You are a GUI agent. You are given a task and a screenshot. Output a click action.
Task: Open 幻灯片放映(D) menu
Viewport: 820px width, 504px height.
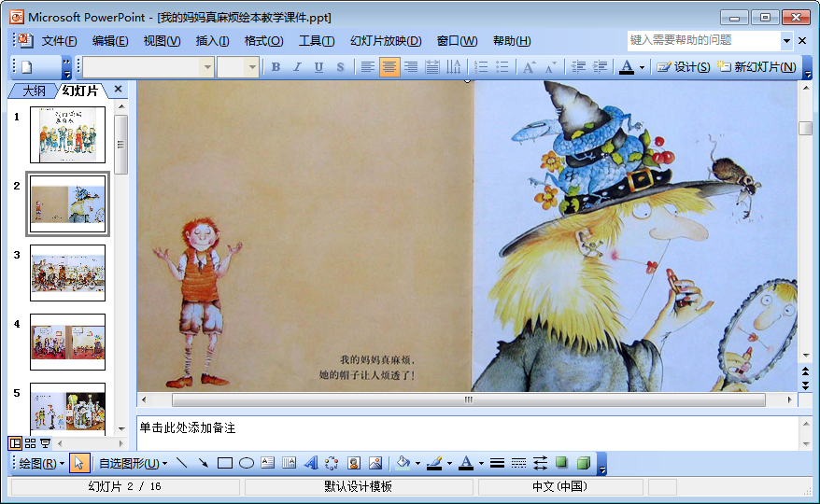point(386,41)
